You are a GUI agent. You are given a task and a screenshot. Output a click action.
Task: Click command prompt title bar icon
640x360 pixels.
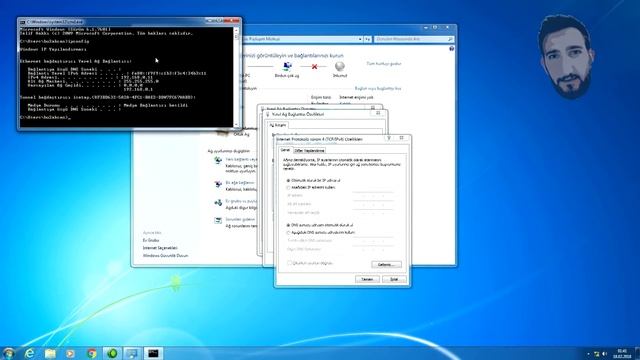point(22,22)
